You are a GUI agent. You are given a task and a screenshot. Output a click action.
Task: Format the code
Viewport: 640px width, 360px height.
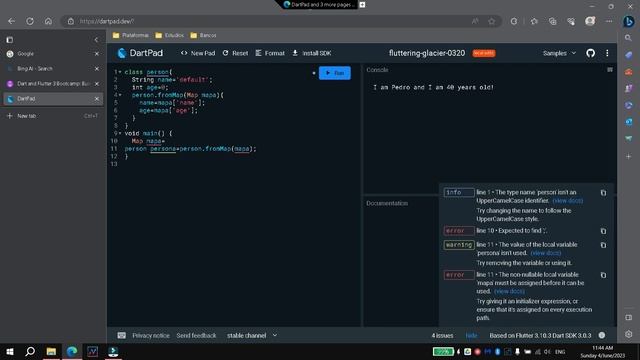(270, 53)
